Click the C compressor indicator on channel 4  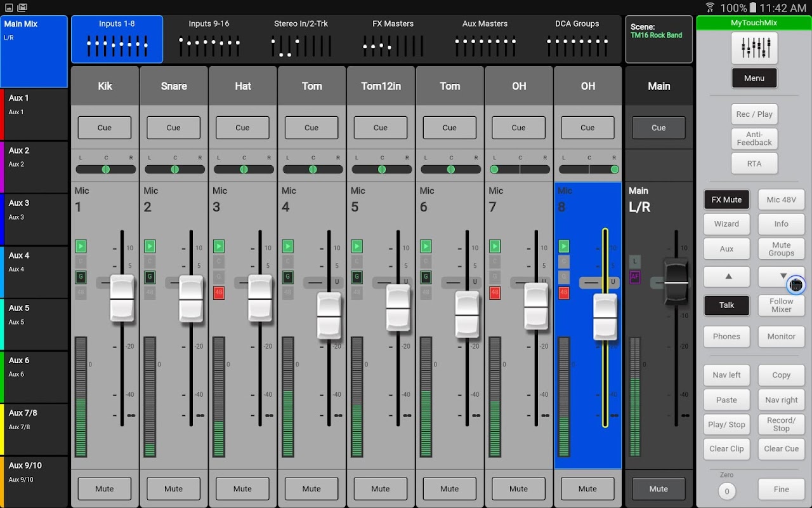[x=288, y=262]
